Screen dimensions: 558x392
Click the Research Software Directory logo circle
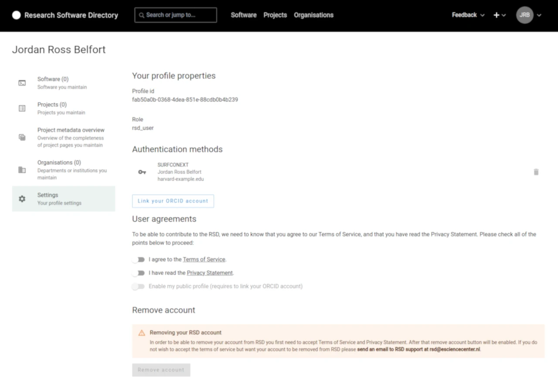(x=16, y=15)
